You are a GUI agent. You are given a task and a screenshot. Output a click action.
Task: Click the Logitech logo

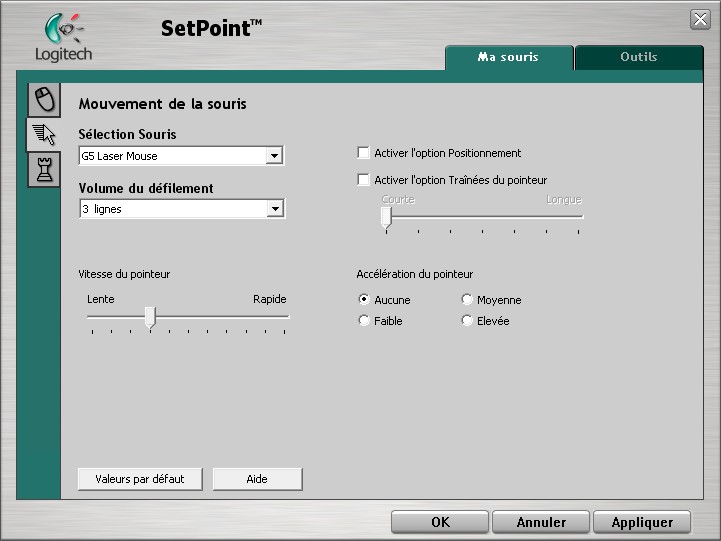pos(63,38)
